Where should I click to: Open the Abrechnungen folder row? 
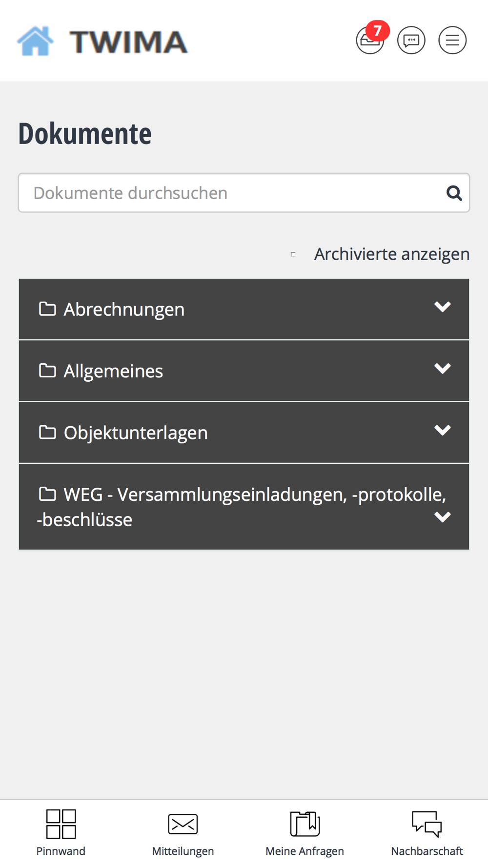tap(244, 309)
